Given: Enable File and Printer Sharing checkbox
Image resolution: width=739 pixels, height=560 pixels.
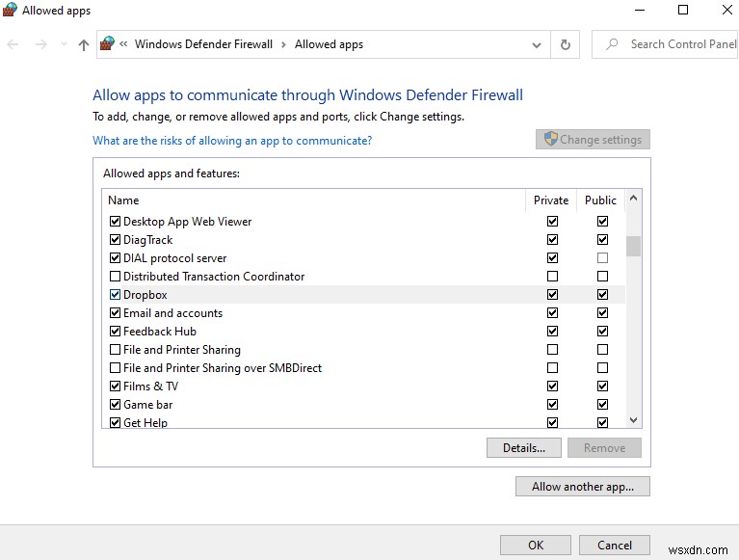Looking at the screenshot, I should point(115,350).
